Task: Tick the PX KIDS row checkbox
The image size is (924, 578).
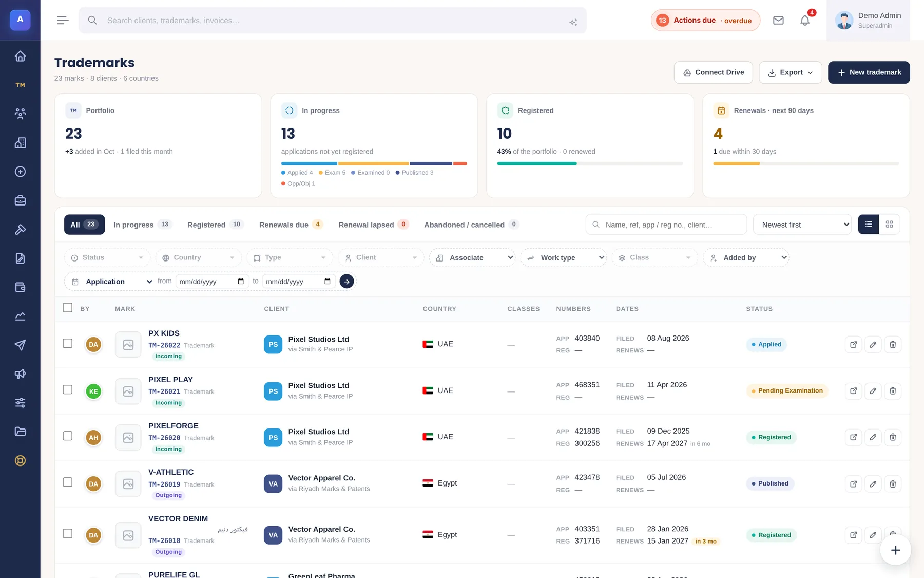Action: point(68,343)
